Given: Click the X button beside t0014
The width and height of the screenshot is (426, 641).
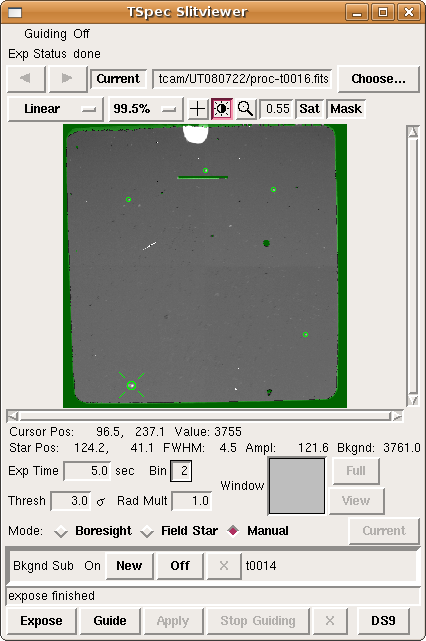Looking at the screenshot, I should click(x=224, y=566).
